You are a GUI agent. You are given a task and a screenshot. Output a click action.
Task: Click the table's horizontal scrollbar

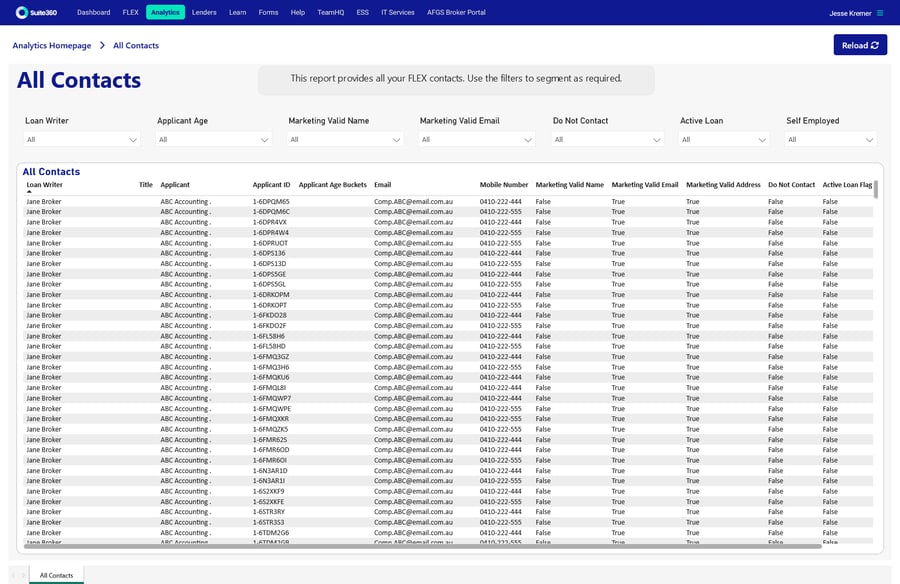point(422,546)
